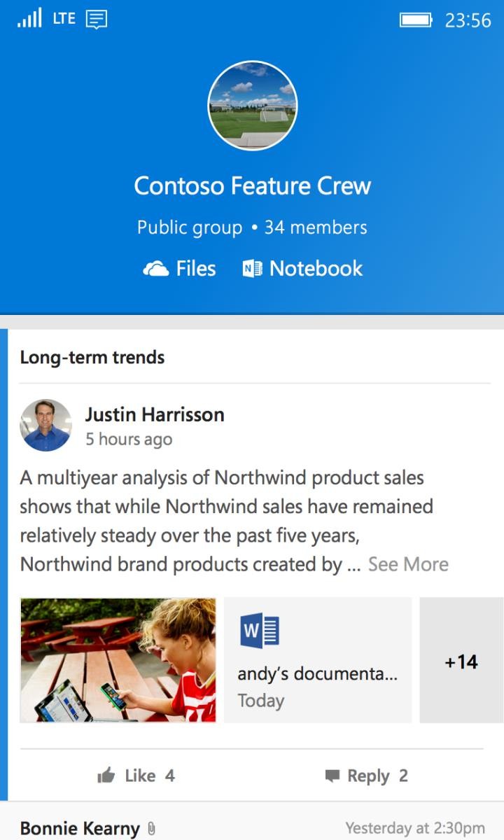Open the OneNote Notebook icon
This screenshot has height=840, width=504.
252,268
